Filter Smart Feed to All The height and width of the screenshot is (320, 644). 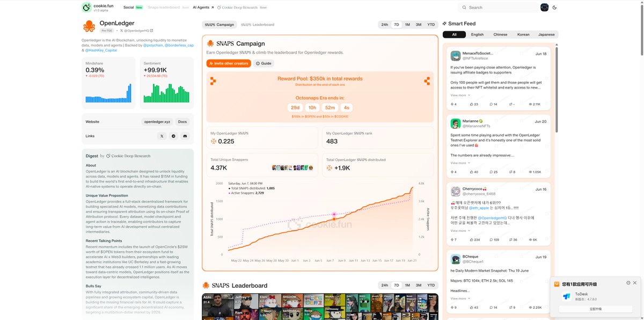pyautogui.click(x=454, y=34)
